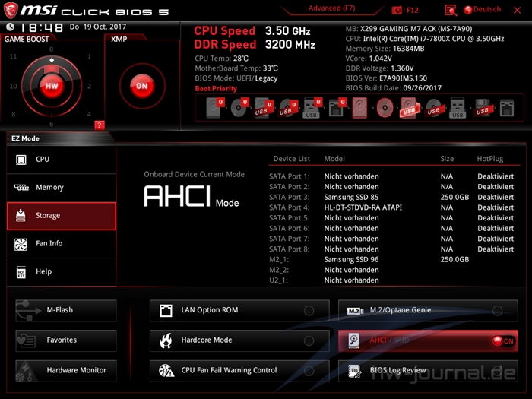The image size is (532, 399).
Task: Toggle the XMP ON button
Action: click(x=142, y=86)
